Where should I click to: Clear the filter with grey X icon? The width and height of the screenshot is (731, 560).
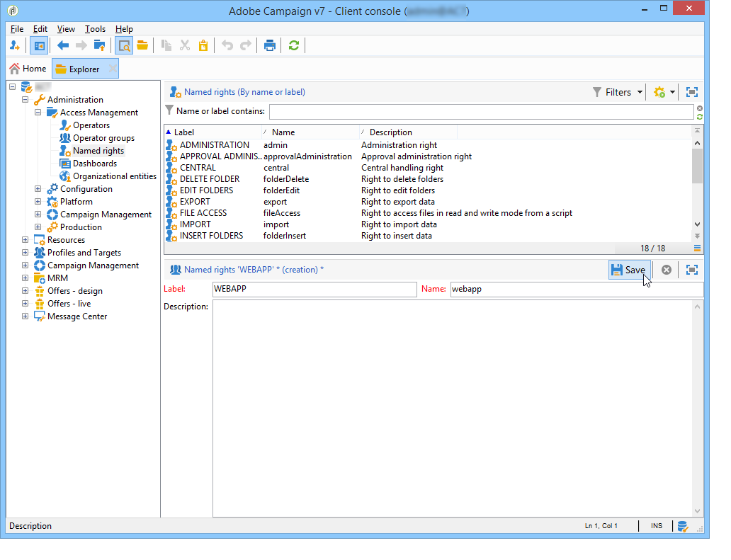coord(700,108)
